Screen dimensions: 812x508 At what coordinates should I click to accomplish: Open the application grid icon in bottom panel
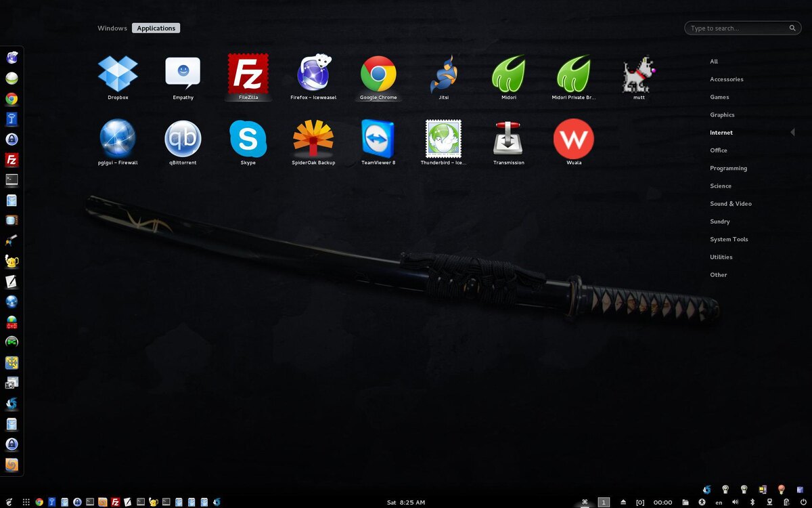26,502
